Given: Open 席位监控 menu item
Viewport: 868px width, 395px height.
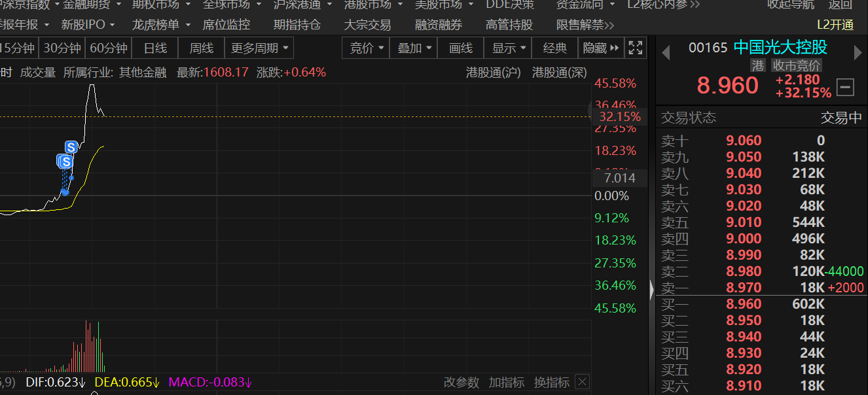Looking at the screenshot, I should click(226, 26).
